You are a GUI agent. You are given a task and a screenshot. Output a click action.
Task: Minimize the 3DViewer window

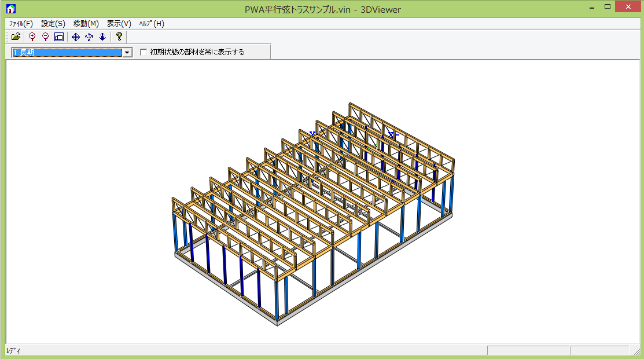[x=592, y=7]
